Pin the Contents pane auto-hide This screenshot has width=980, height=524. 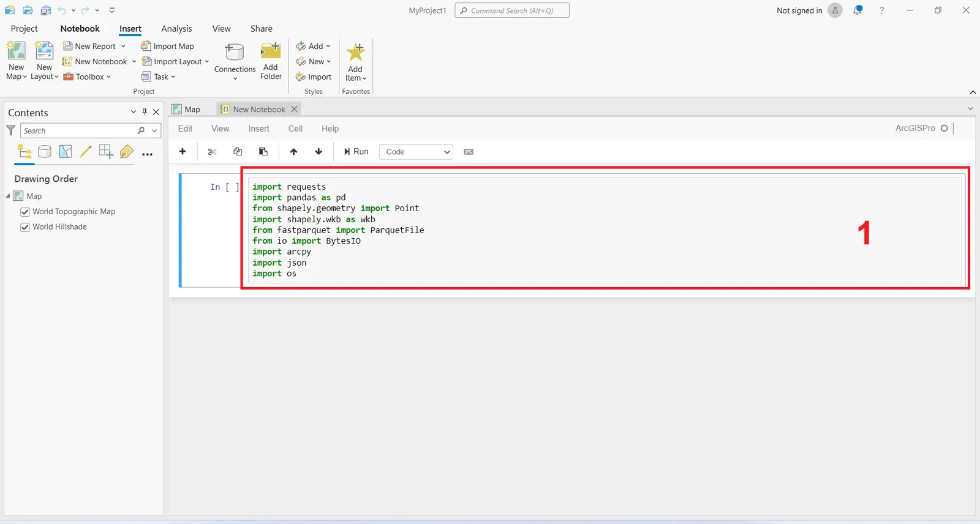[x=145, y=112]
